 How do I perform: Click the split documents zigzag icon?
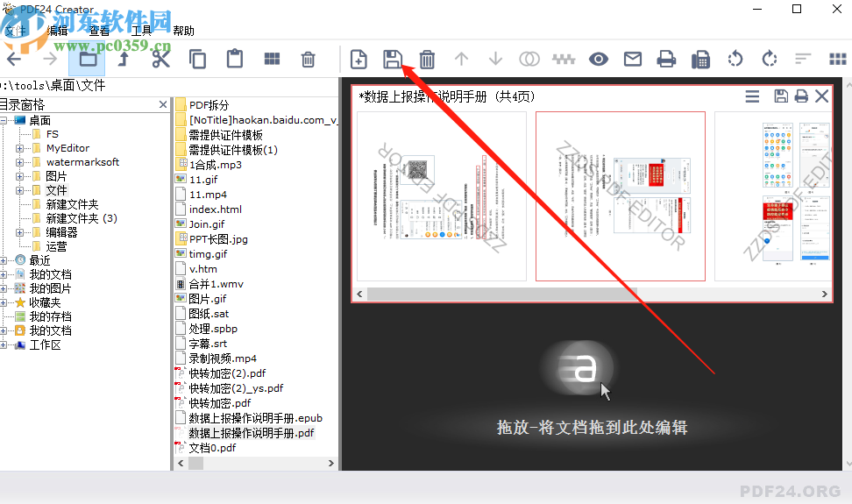pyautogui.click(x=564, y=59)
